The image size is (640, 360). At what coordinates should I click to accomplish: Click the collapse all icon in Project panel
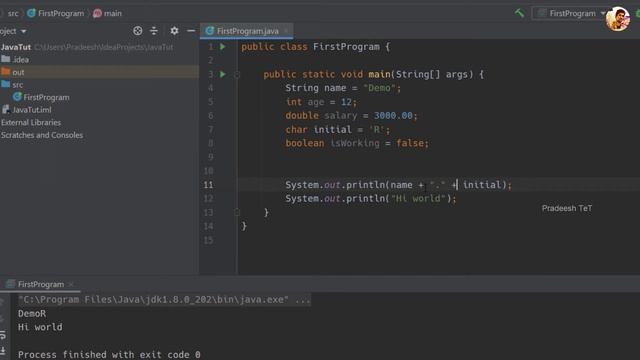154,31
